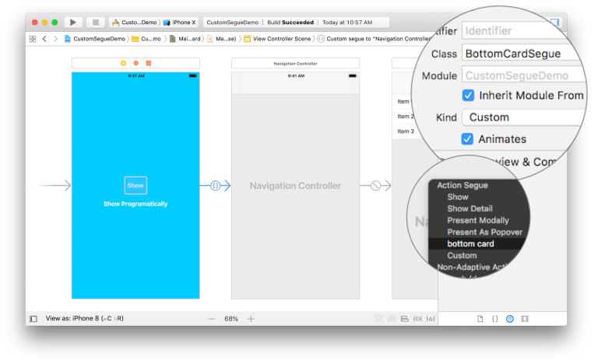Open View Controller Scene breadcrumb

(x=278, y=39)
